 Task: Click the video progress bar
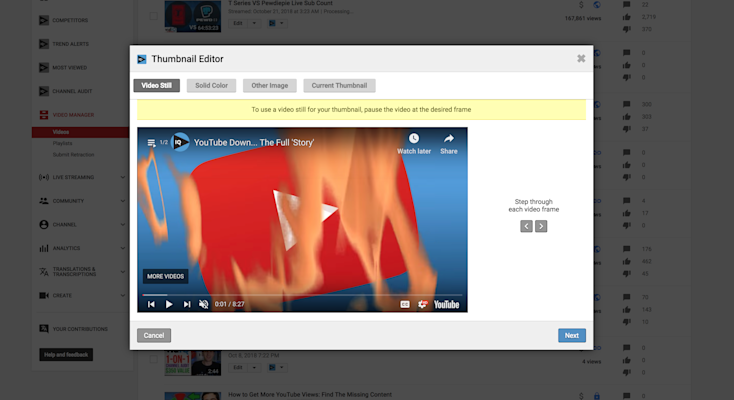(x=302, y=295)
